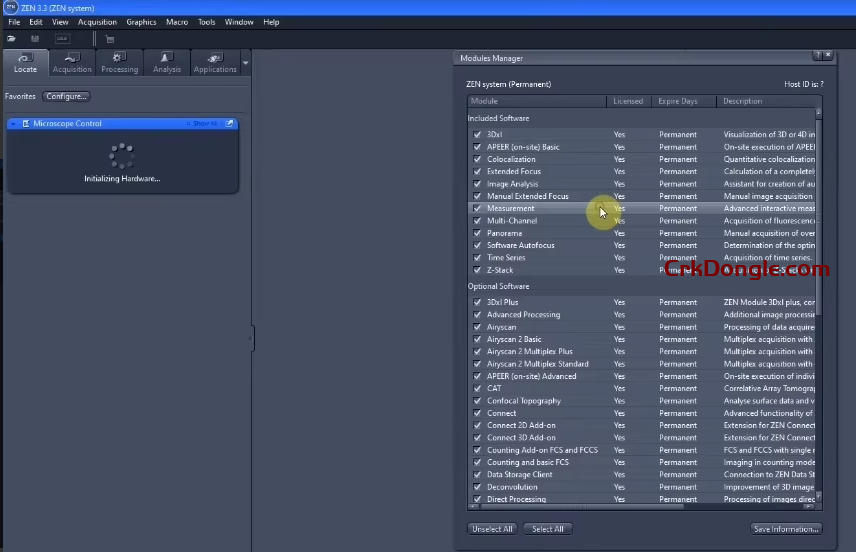Click the Modules Manager help question icon
The height and width of the screenshot is (552, 856).
click(x=817, y=57)
